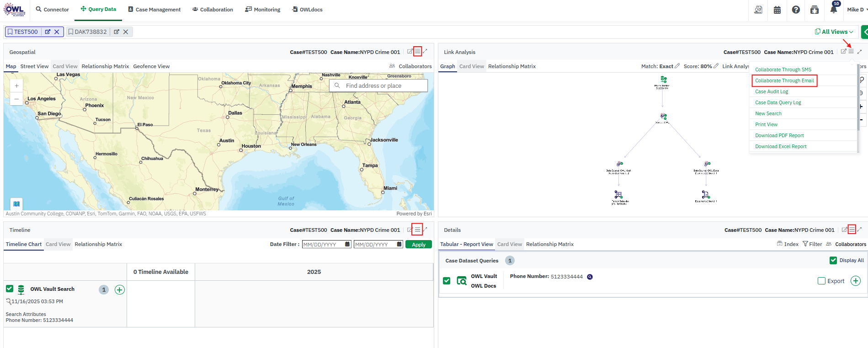This screenshot has width=868, height=348.
Task: Click the notifications bell icon
Action: coord(833,10)
